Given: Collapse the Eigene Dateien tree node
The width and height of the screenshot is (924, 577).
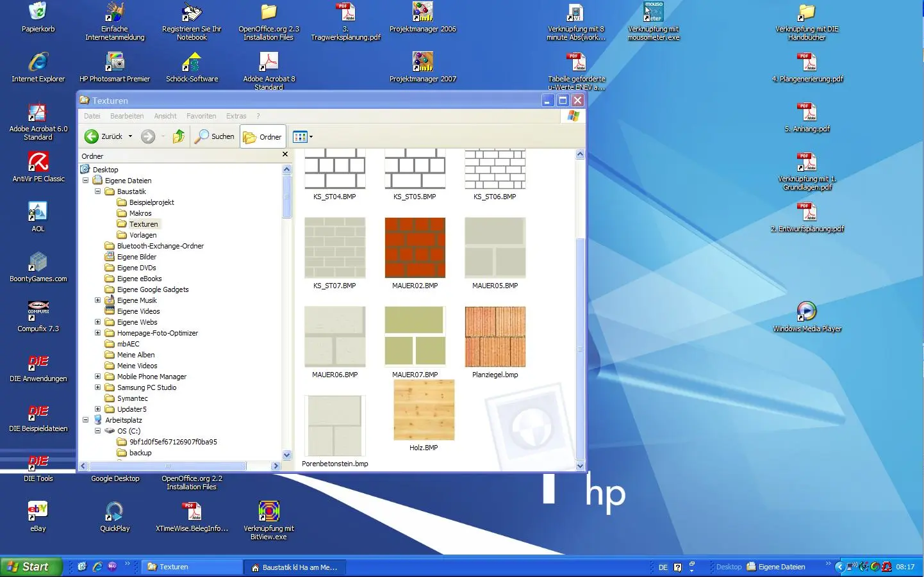Looking at the screenshot, I should tap(85, 181).
